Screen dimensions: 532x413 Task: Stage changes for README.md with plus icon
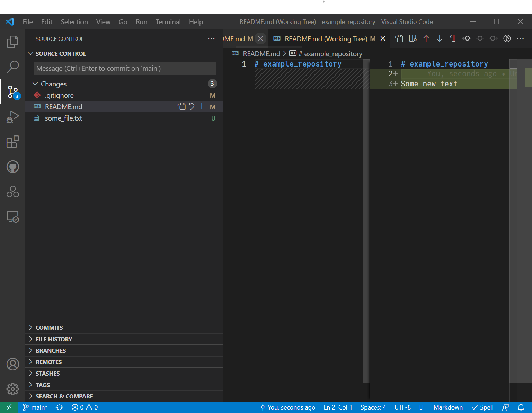[x=202, y=106]
